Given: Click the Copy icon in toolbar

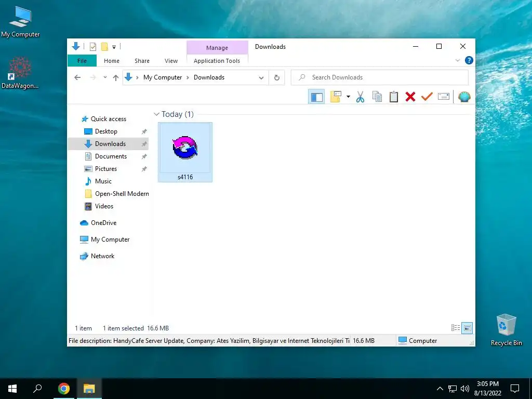Looking at the screenshot, I should click(x=377, y=97).
